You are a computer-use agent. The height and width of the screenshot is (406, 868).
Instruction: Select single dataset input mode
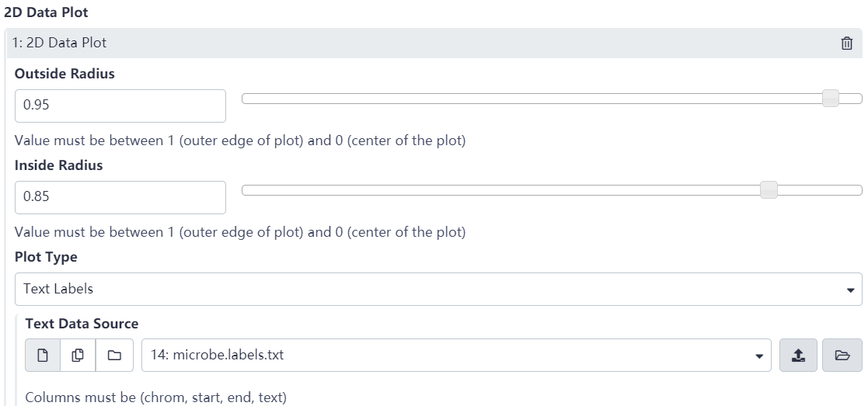click(44, 356)
